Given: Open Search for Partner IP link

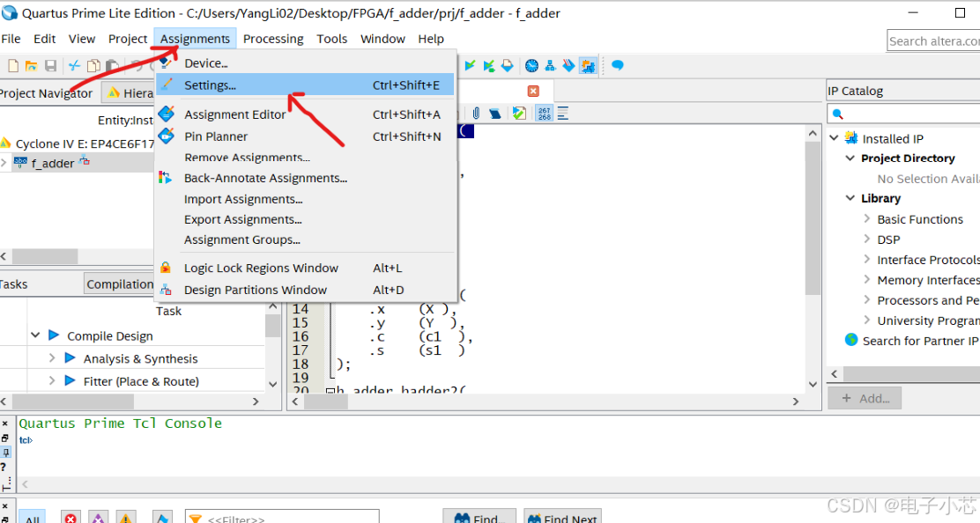Looking at the screenshot, I should pyautogui.click(x=920, y=341).
